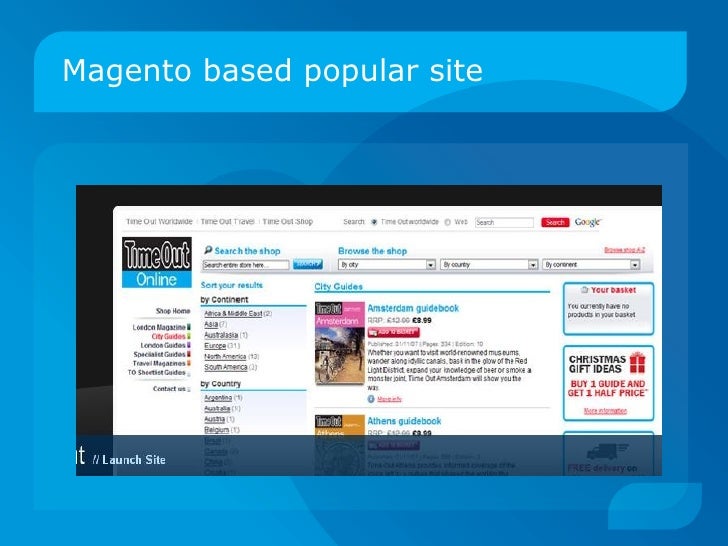Screen dimensions: 728x546
Task: Select the Time Out worldwide radio button
Action: (x=374, y=222)
